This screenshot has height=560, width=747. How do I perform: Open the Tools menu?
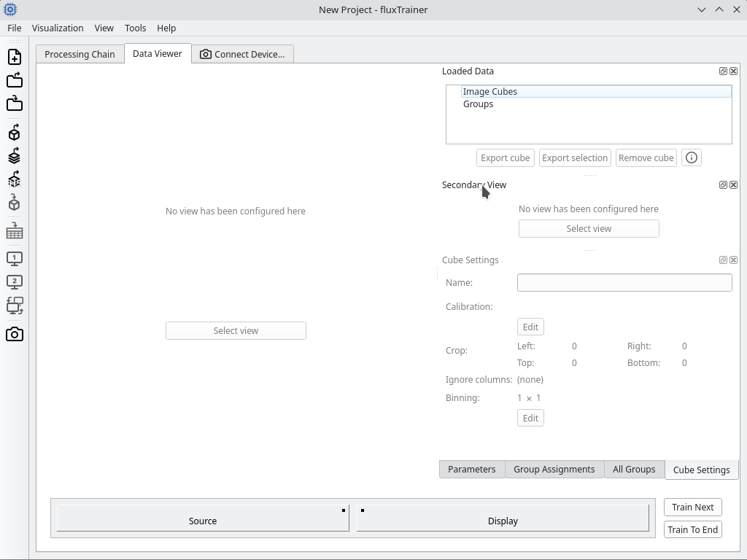(135, 28)
